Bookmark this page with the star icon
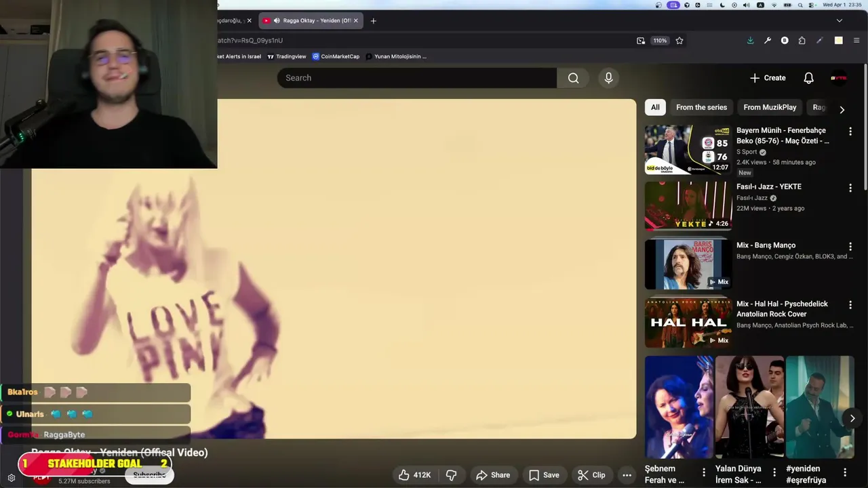 [x=679, y=41]
